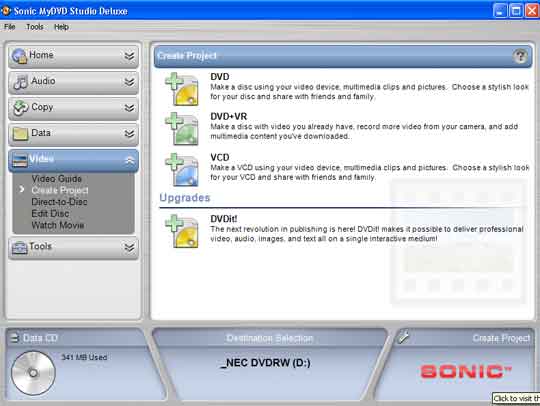Viewport: 540px width, 406px height.
Task: Expand the Copy section chevron
Action: click(x=129, y=108)
